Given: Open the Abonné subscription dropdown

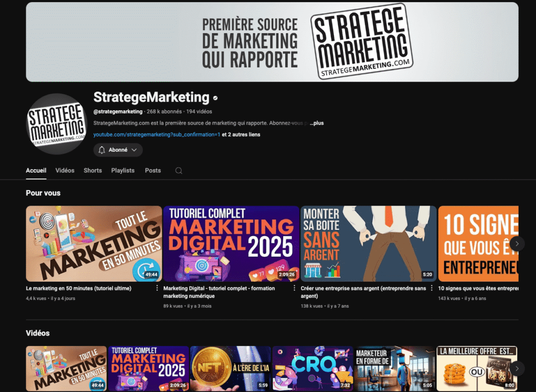Looking at the screenshot, I should [x=118, y=150].
